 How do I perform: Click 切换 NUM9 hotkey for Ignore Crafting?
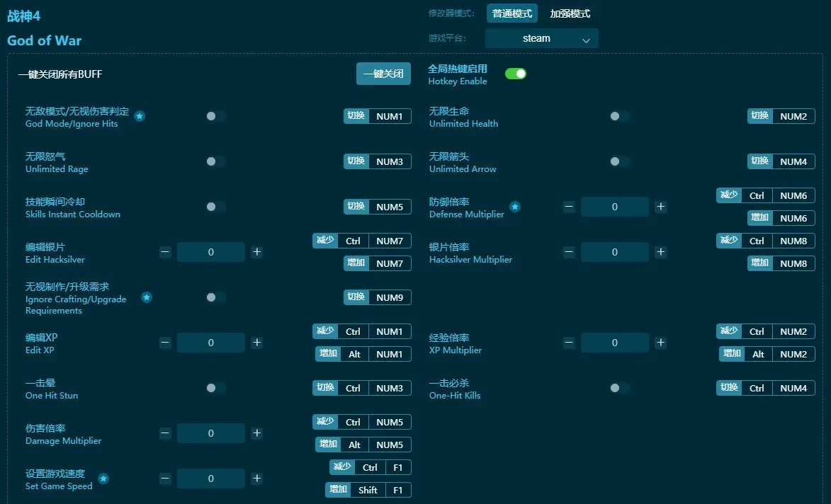(378, 297)
